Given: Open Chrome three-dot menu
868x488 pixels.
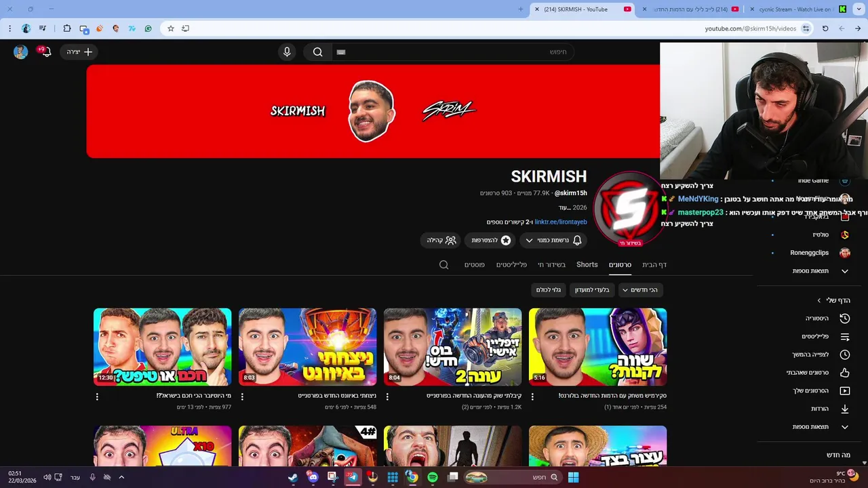Looking at the screenshot, I should (9, 28).
